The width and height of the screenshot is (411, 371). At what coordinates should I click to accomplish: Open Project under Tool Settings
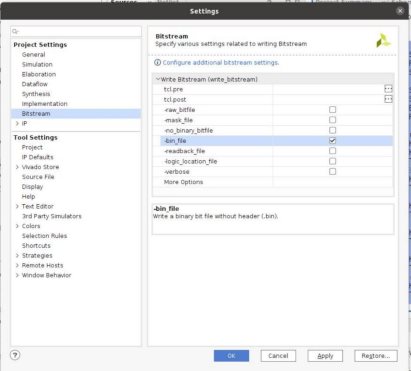32,147
